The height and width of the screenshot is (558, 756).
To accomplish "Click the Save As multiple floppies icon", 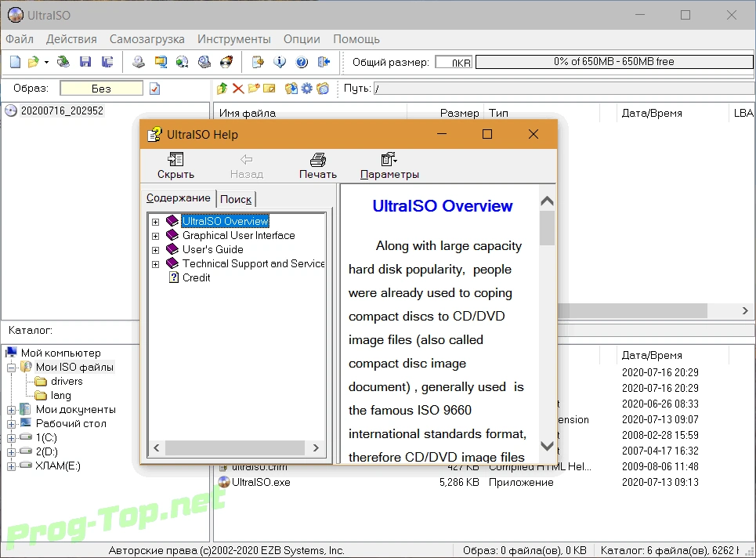I will point(107,62).
